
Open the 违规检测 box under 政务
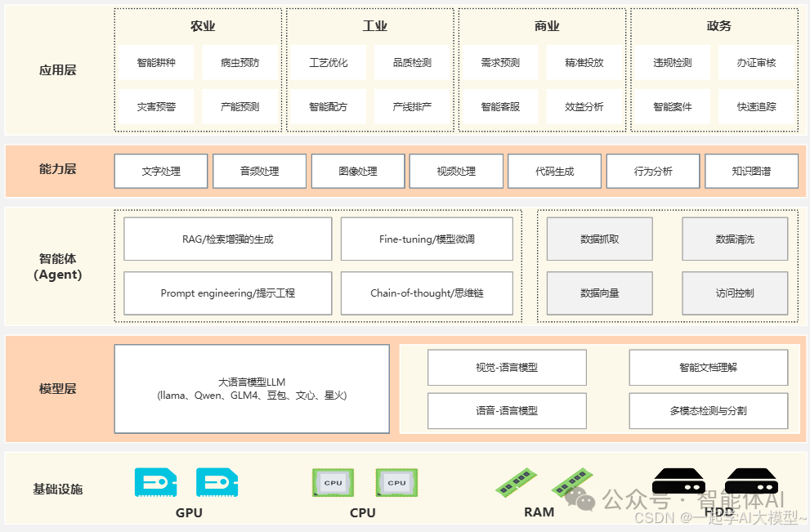671,62
